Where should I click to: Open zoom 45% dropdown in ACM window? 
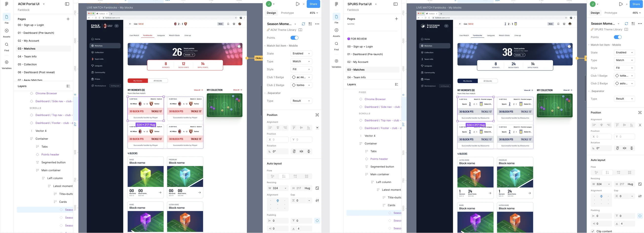[314, 13]
